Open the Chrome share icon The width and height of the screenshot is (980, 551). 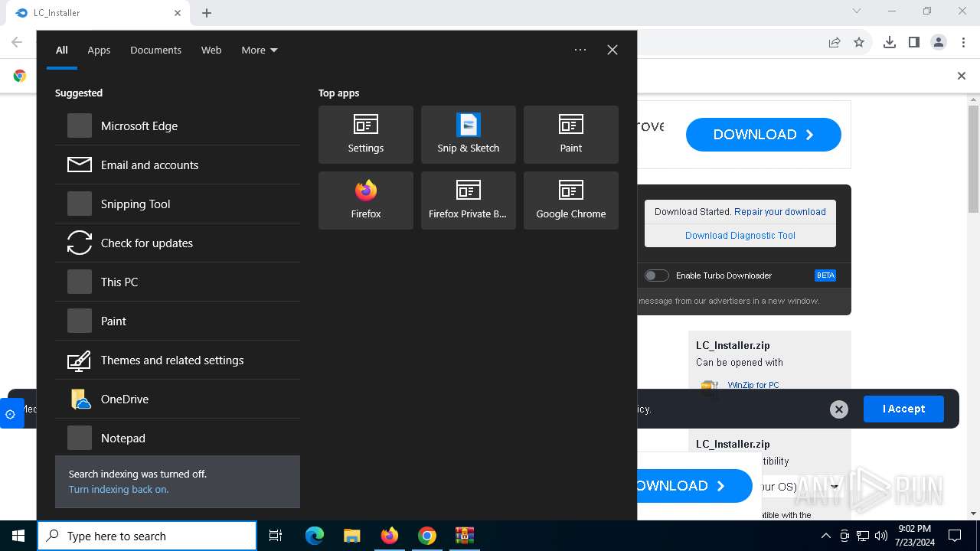[x=835, y=43]
